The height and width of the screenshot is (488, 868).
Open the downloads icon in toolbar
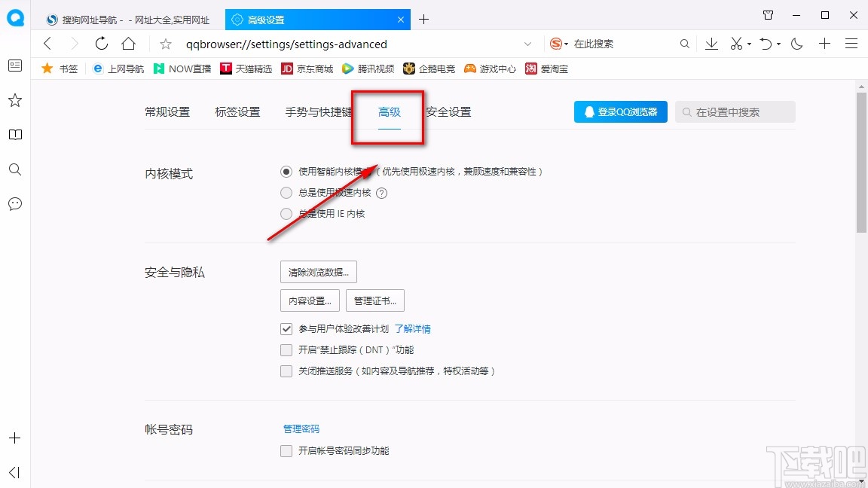point(711,44)
